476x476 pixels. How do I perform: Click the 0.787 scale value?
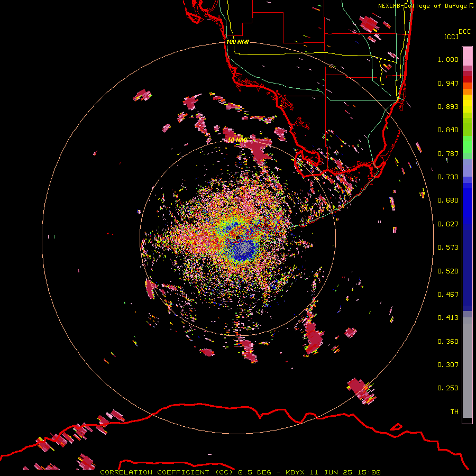pyautogui.click(x=448, y=153)
